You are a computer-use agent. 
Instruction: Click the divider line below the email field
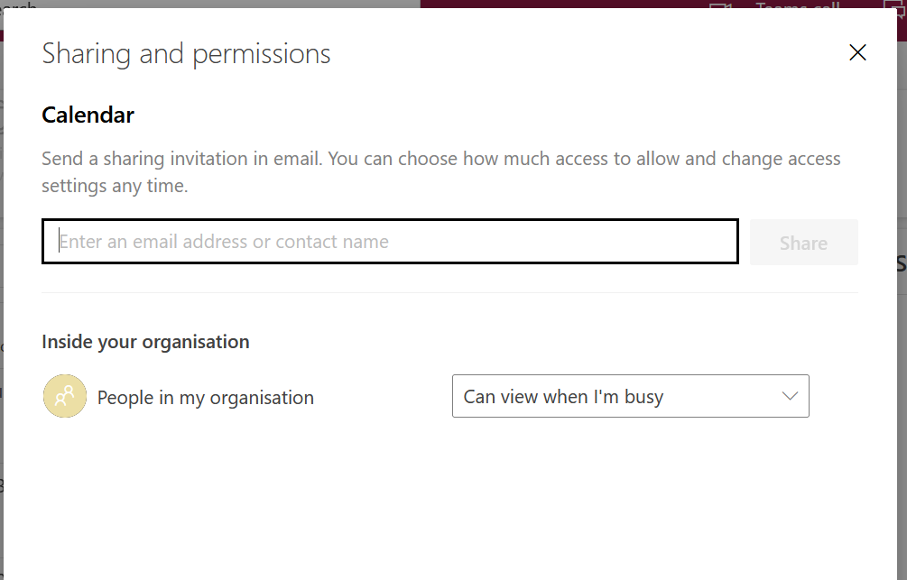tap(449, 293)
